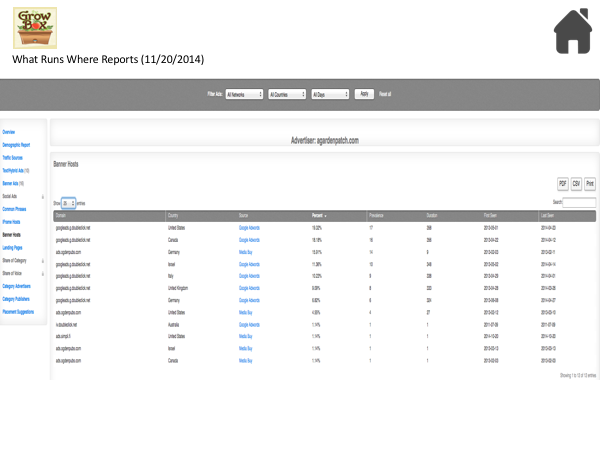
Task: Sort the table by Country column
Action: pyautogui.click(x=201, y=216)
